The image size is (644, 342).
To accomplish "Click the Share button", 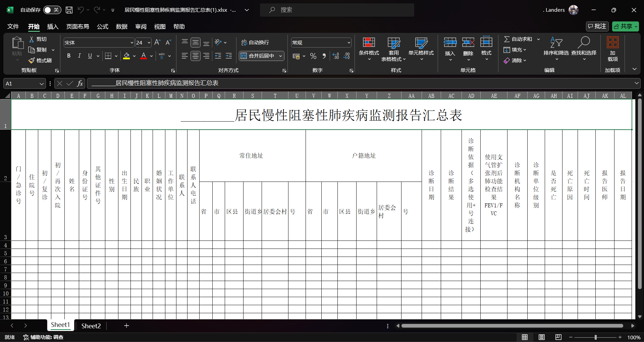I will (625, 26).
